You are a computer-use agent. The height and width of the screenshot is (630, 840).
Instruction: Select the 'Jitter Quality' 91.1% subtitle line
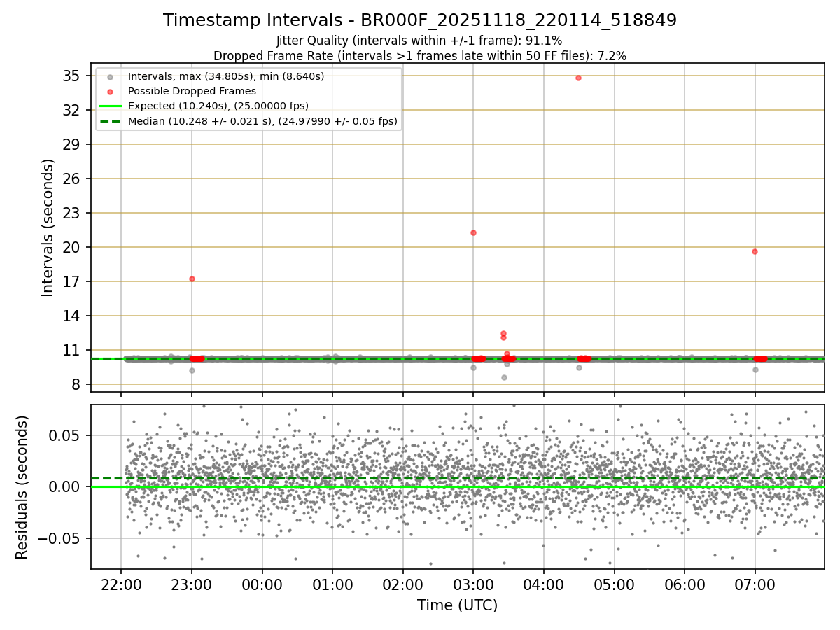[419, 41]
